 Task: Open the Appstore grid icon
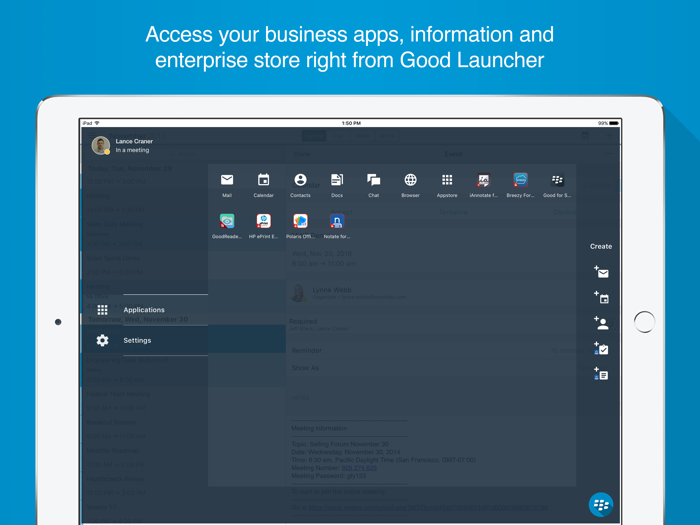[x=447, y=180]
